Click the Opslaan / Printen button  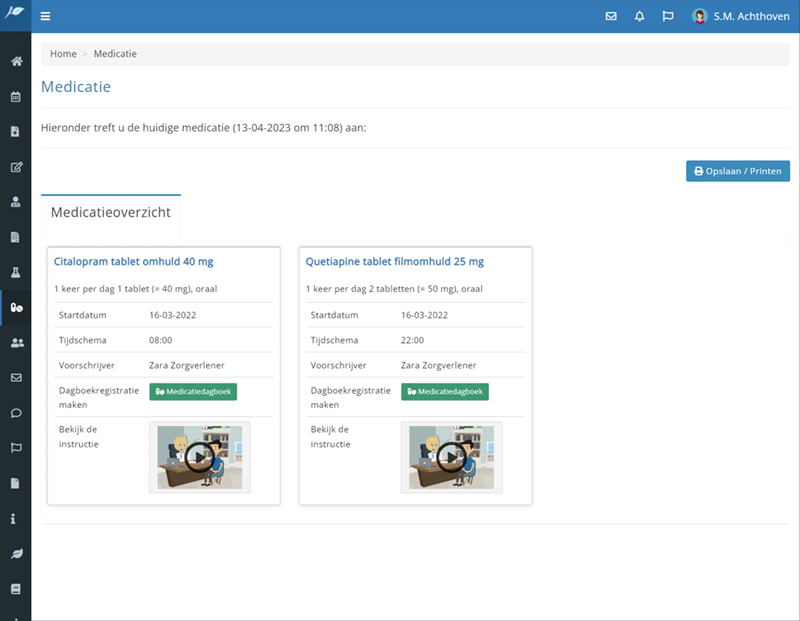(738, 171)
